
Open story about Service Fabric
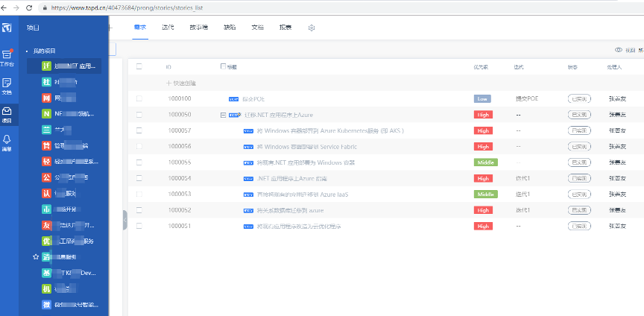(x=307, y=147)
